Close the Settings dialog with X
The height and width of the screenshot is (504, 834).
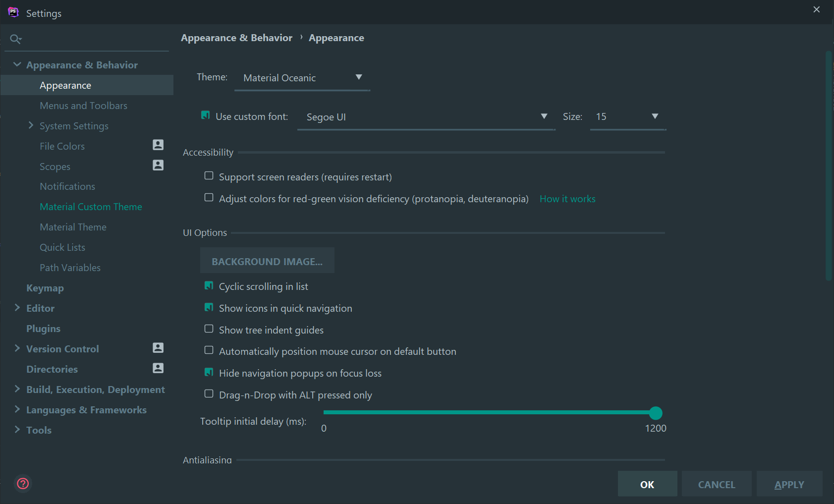point(817,9)
